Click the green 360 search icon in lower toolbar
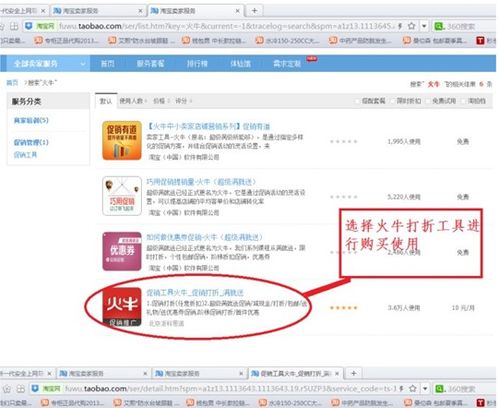This screenshot has height=408, width=499. [x=440, y=389]
